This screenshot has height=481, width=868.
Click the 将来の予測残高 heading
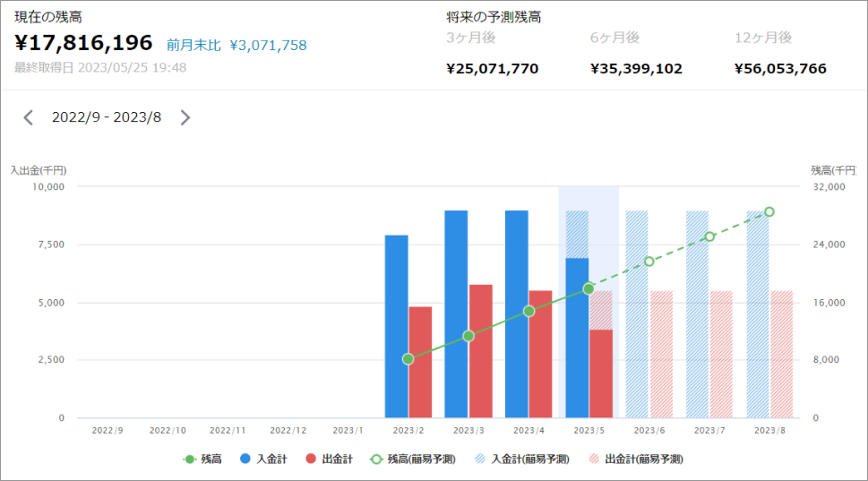click(494, 17)
